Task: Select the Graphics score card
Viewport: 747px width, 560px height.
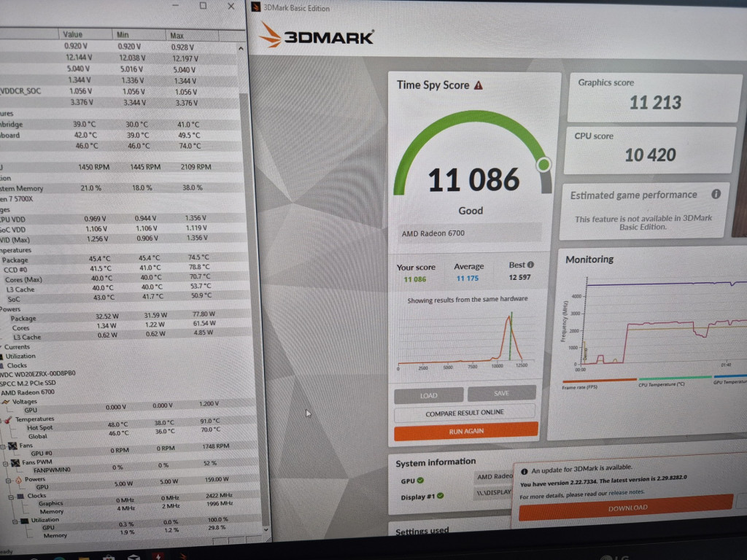Action: point(653,97)
